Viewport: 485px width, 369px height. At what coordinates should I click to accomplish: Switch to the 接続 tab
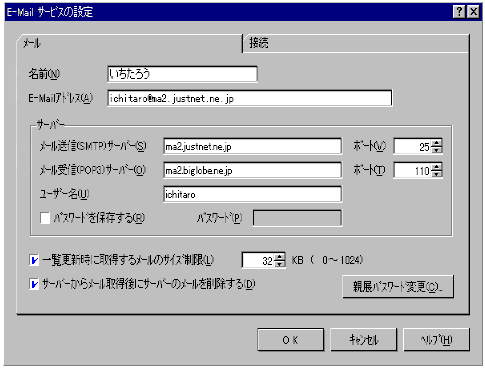click(356, 43)
